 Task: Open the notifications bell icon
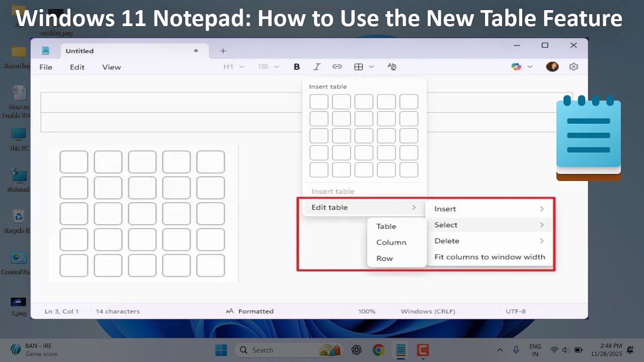[x=630, y=350]
